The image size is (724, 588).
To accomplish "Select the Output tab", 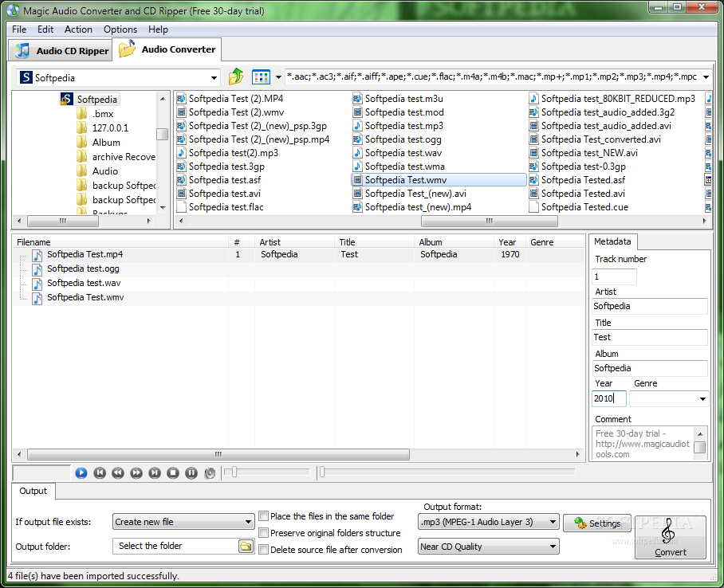I will click(x=33, y=491).
